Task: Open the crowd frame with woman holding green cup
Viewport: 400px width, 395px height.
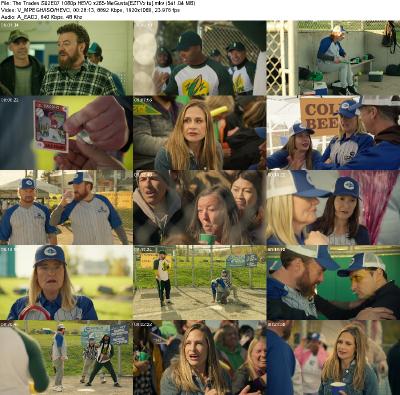Action: coord(200,207)
